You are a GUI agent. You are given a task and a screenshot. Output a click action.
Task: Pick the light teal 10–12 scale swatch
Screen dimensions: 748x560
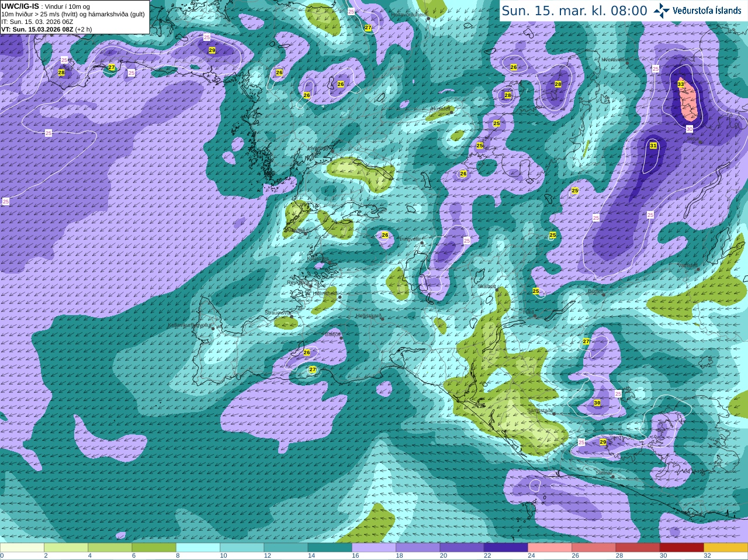[242, 547]
